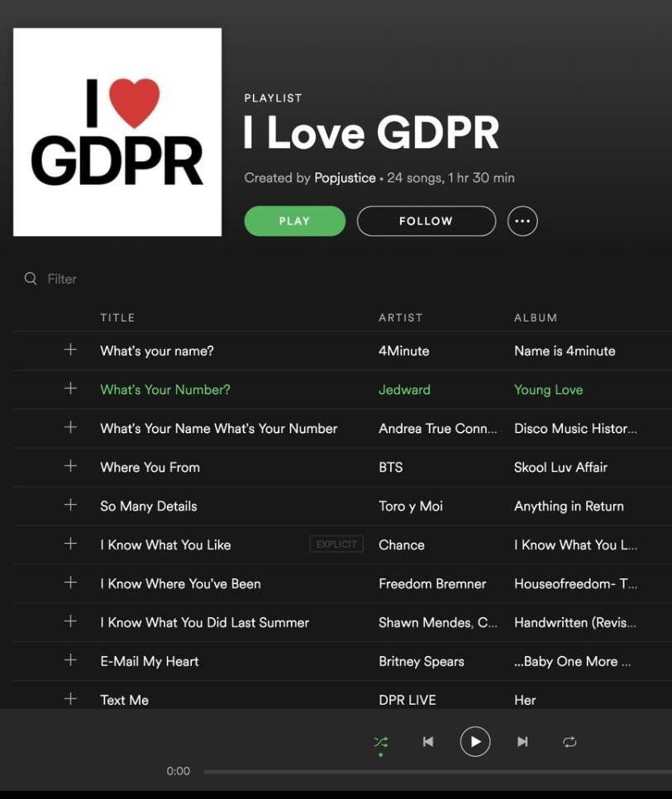Toggle shuffle playback
Image resolution: width=672 pixels, height=799 pixels.
(381, 742)
